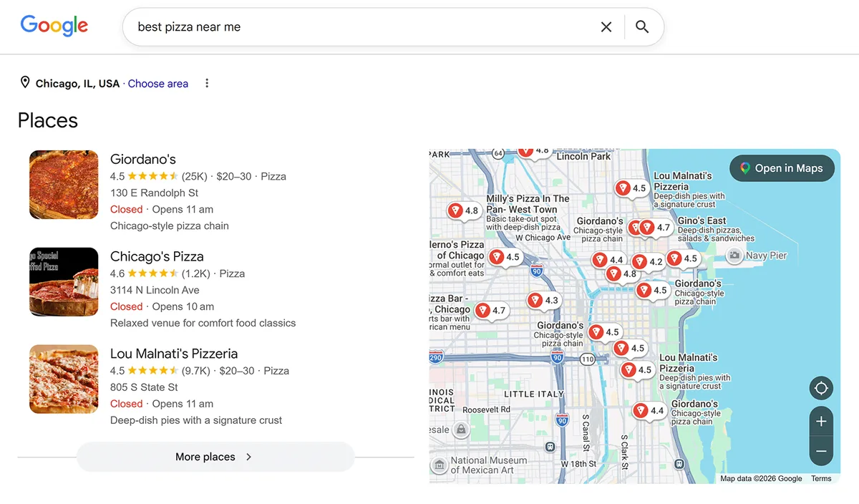Click the address 130 E Randolph St
The height and width of the screenshot is (504, 859).
click(154, 193)
